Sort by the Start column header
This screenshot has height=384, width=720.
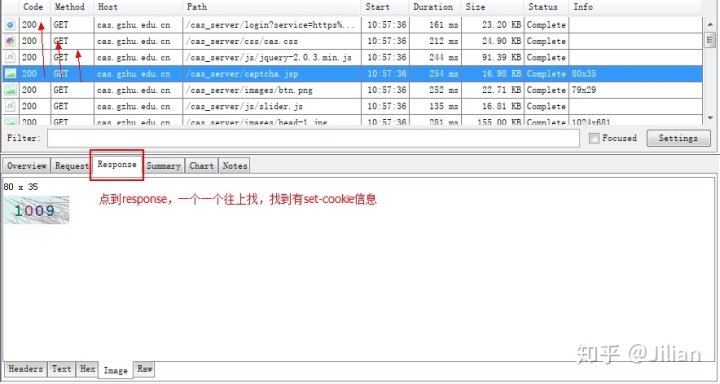(x=377, y=7)
